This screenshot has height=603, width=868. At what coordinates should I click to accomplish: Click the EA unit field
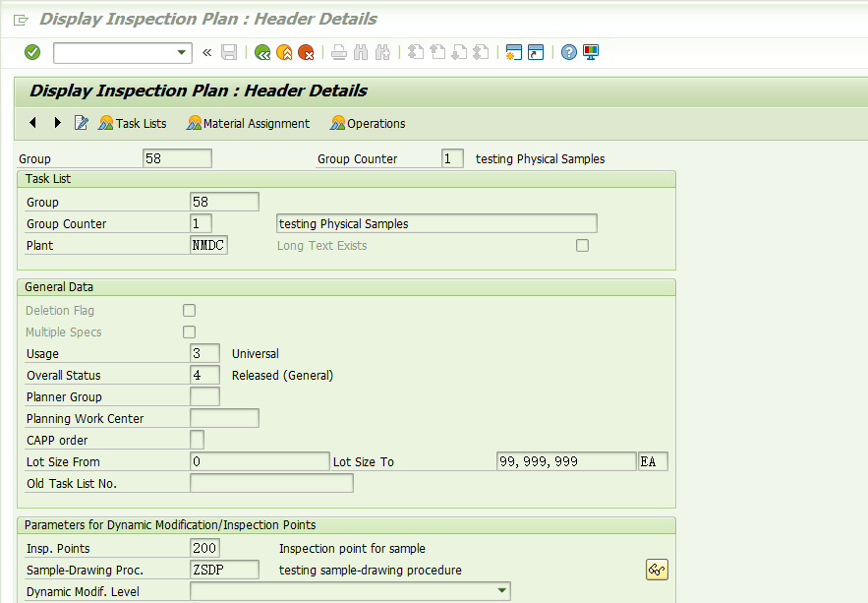(x=654, y=461)
